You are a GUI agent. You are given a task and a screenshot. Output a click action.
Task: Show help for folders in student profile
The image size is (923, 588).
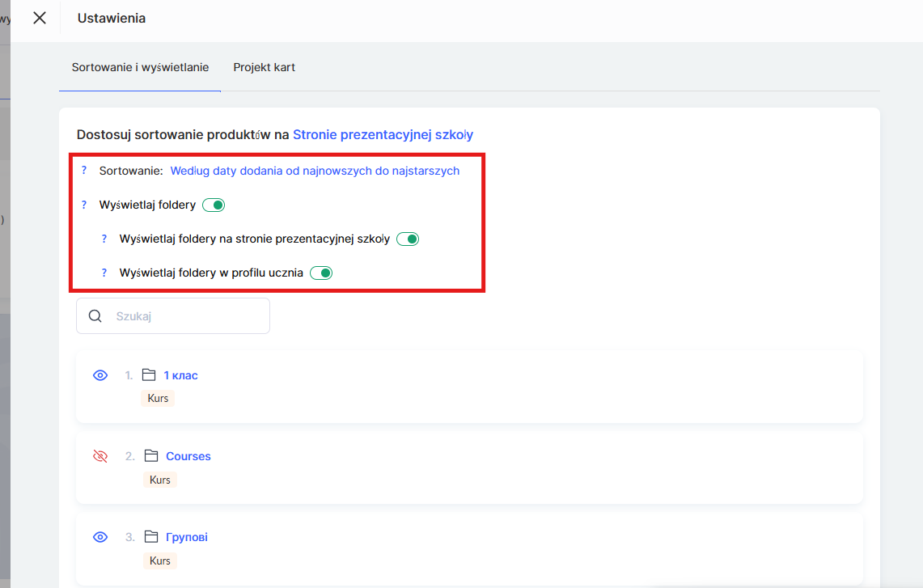(104, 273)
